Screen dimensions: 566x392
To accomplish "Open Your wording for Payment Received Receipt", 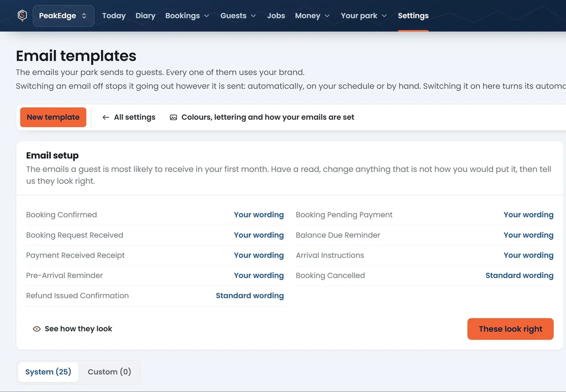I will 259,255.
